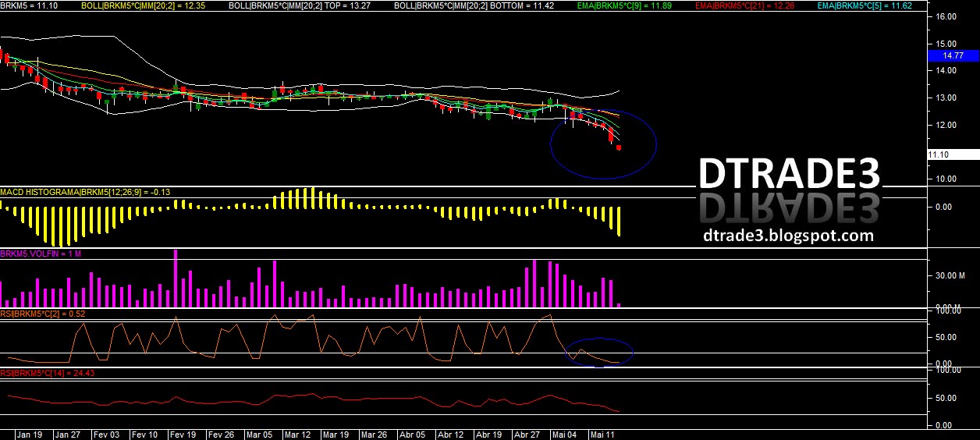The width and height of the screenshot is (980, 440).
Task: Click the last red candle near 11.10
Action: click(x=619, y=147)
